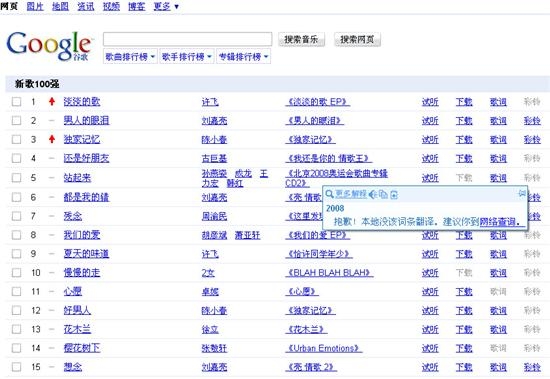Open the 视频 tab
550x379 pixels.
112,6
